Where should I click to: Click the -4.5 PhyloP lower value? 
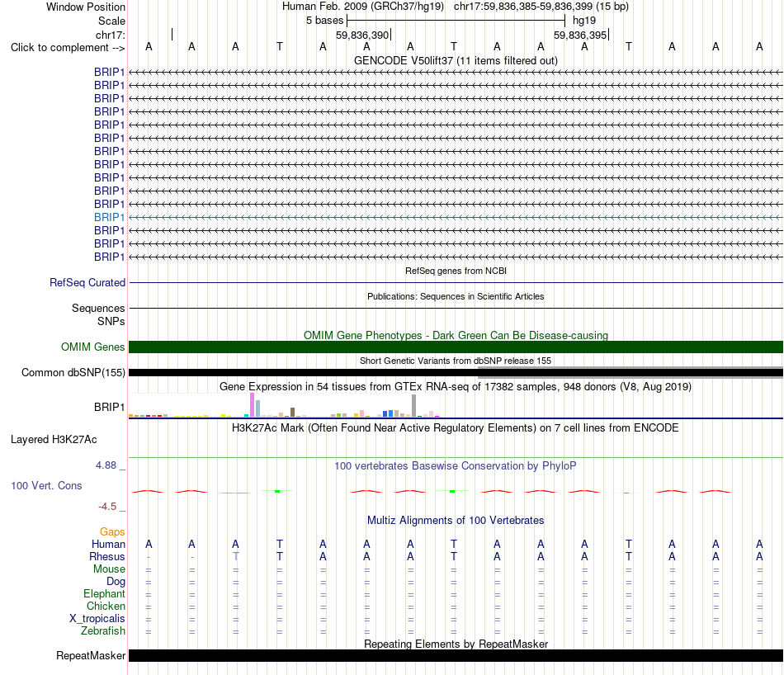click(107, 507)
